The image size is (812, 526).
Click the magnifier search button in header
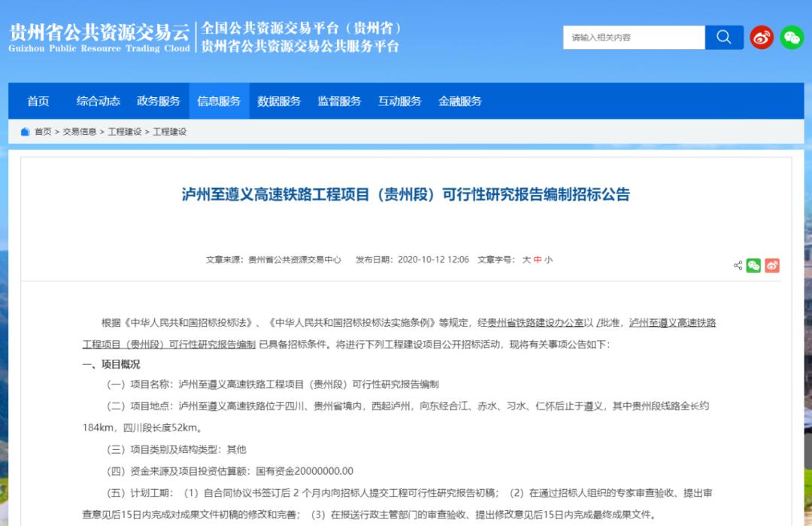pyautogui.click(x=723, y=38)
